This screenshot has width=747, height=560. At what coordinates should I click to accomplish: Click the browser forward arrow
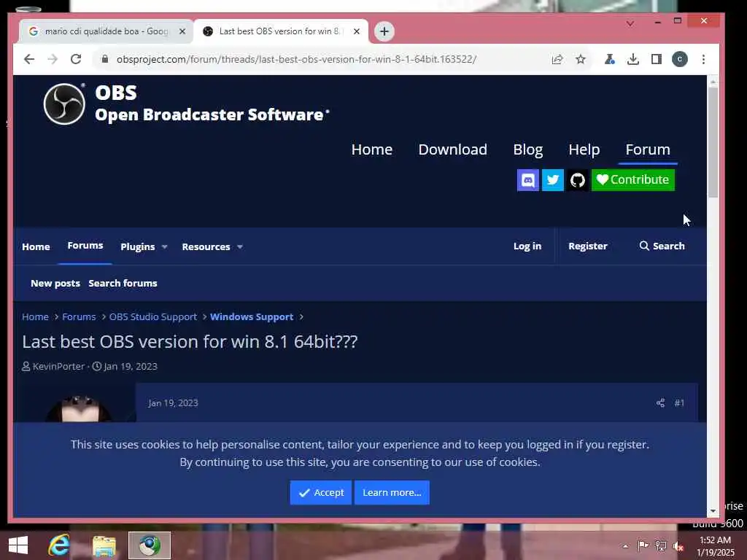coord(53,59)
